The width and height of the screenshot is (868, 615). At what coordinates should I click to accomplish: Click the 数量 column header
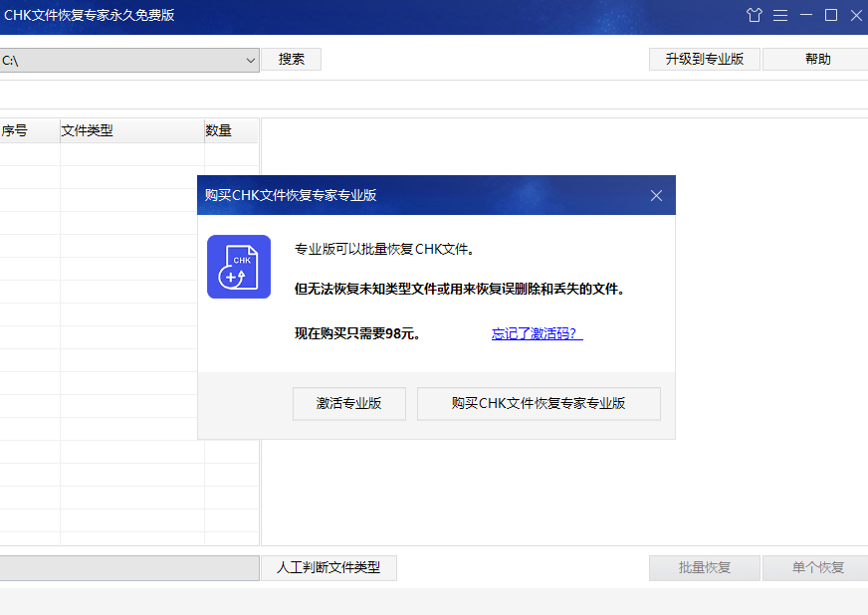click(217, 130)
